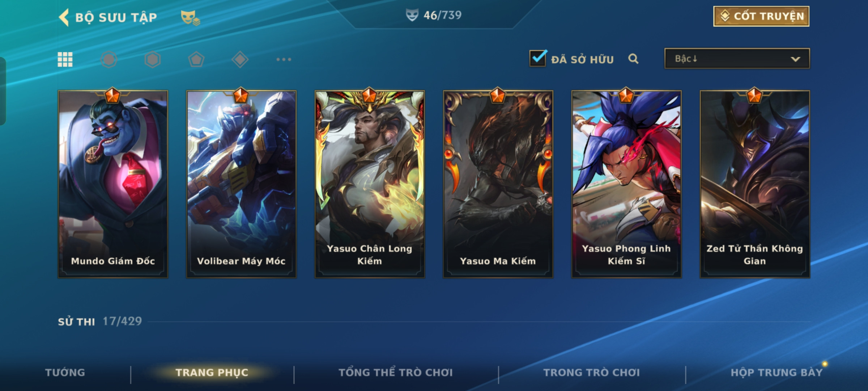Expand sort options with the dropdown chevron
Image resolution: width=868 pixels, height=391 pixels.
point(795,59)
